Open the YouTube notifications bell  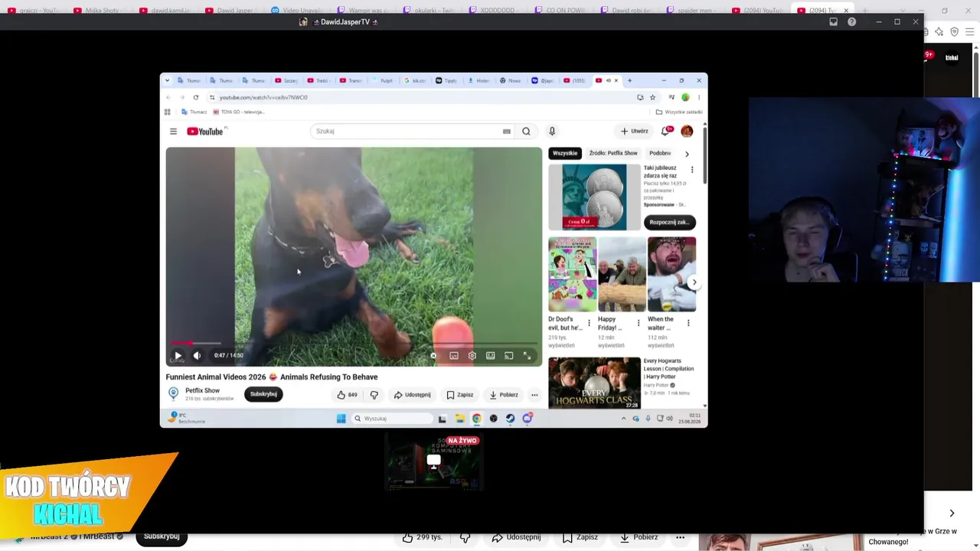pyautogui.click(x=666, y=132)
